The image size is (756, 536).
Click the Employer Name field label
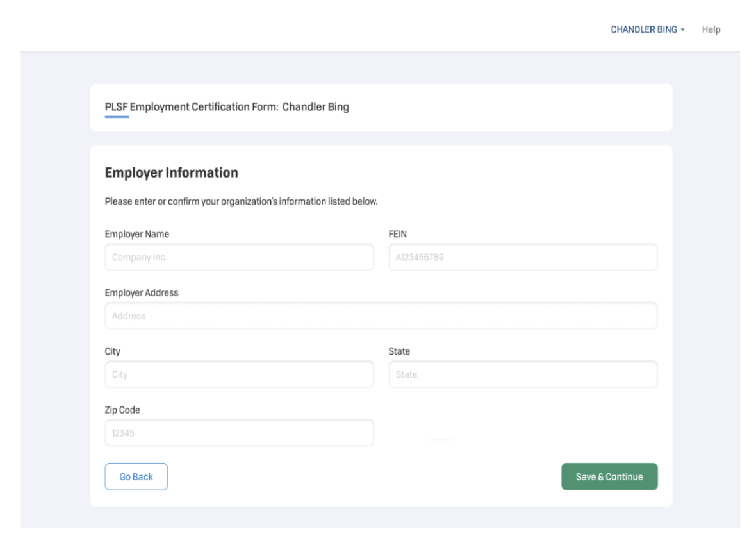tap(137, 234)
